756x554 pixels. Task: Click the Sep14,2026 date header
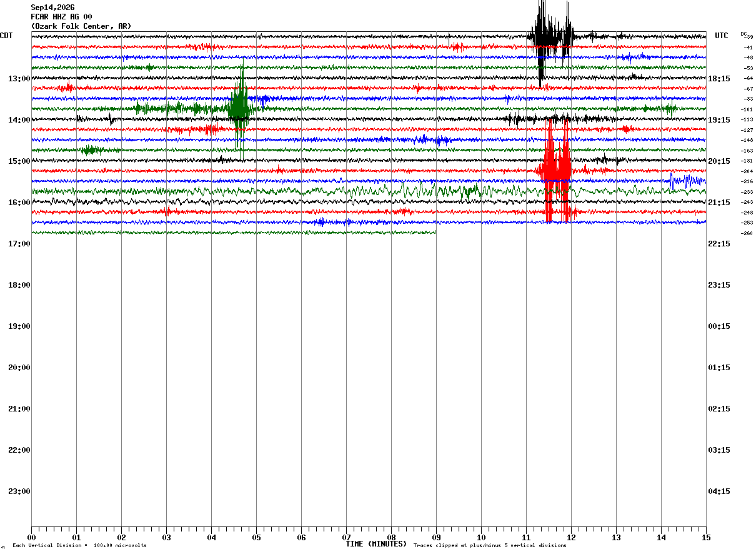coord(52,8)
